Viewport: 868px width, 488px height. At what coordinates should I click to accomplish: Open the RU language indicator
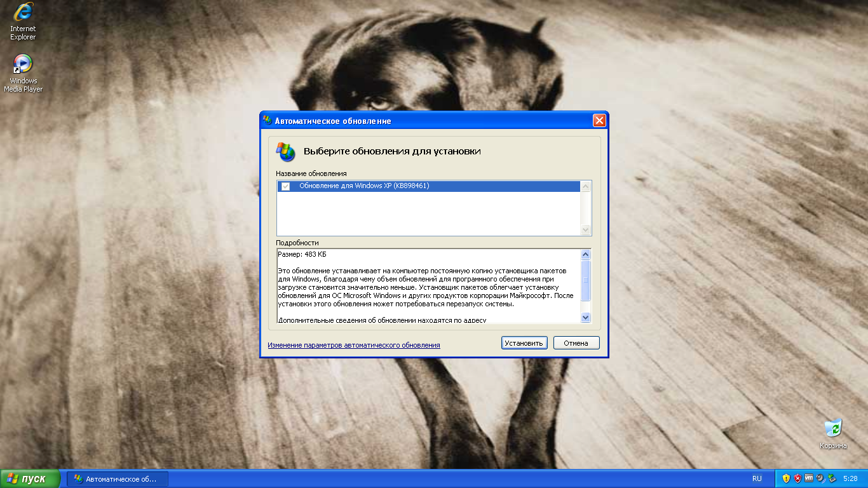(x=757, y=478)
